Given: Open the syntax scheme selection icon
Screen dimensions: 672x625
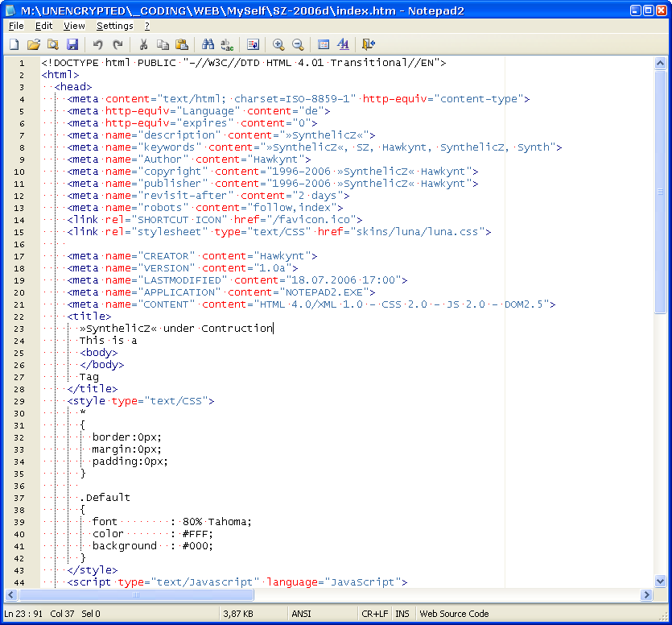Looking at the screenshot, I should point(324,44).
